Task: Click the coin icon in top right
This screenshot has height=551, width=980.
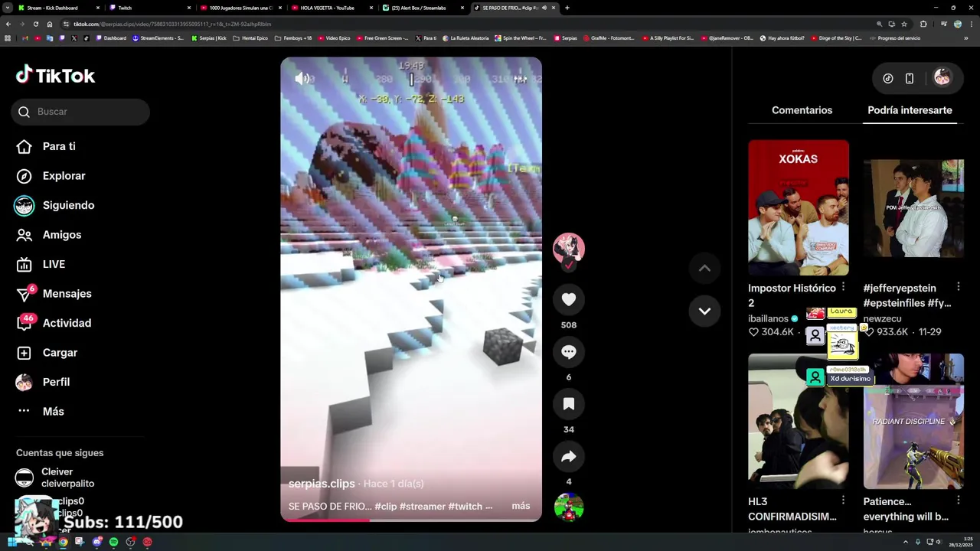Action: tap(888, 78)
